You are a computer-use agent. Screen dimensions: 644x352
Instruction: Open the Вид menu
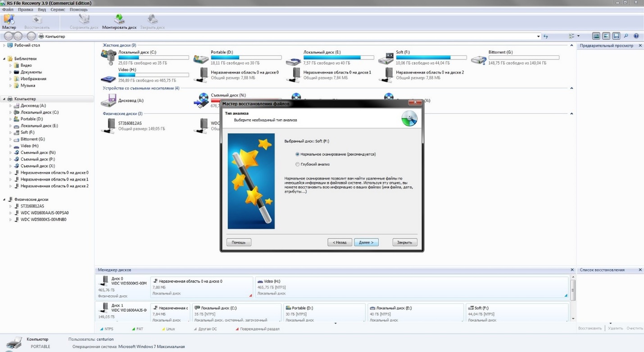tap(42, 9)
